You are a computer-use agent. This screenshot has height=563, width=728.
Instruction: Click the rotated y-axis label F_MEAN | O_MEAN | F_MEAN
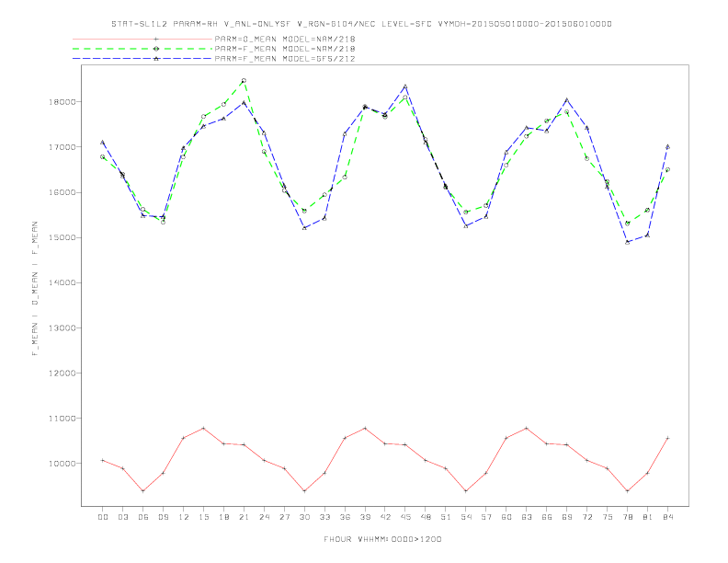pos(35,289)
